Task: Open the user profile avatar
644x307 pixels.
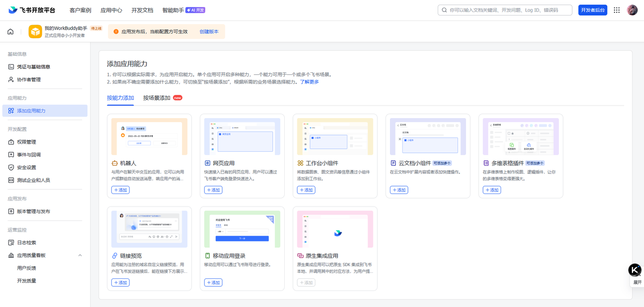Action: pos(632,10)
